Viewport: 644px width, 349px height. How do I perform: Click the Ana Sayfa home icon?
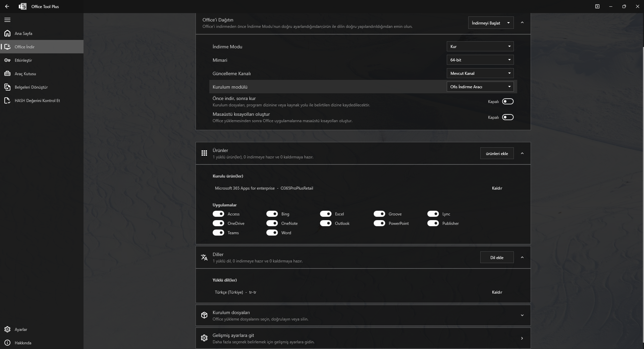pos(7,33)
